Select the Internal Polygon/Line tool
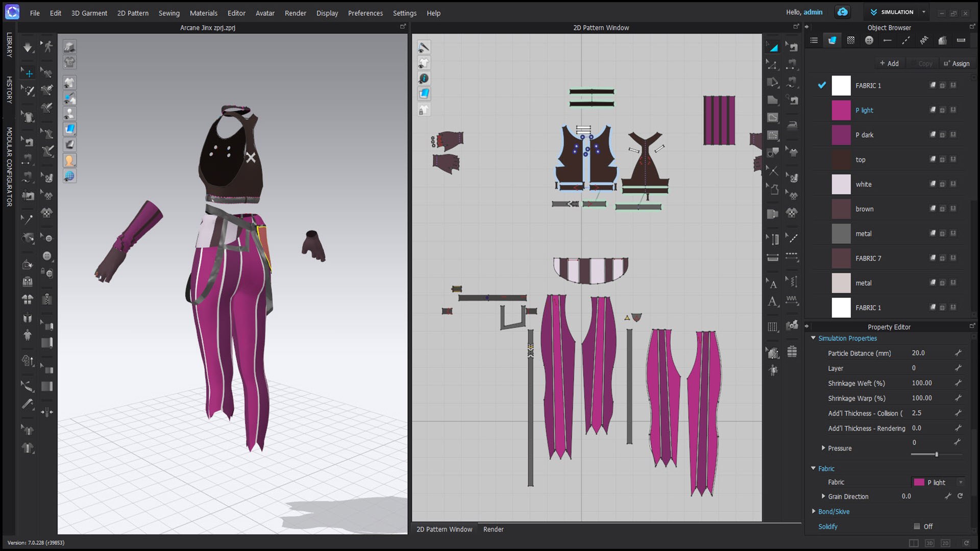The image size is (980, 551). (x=772, y=117)
